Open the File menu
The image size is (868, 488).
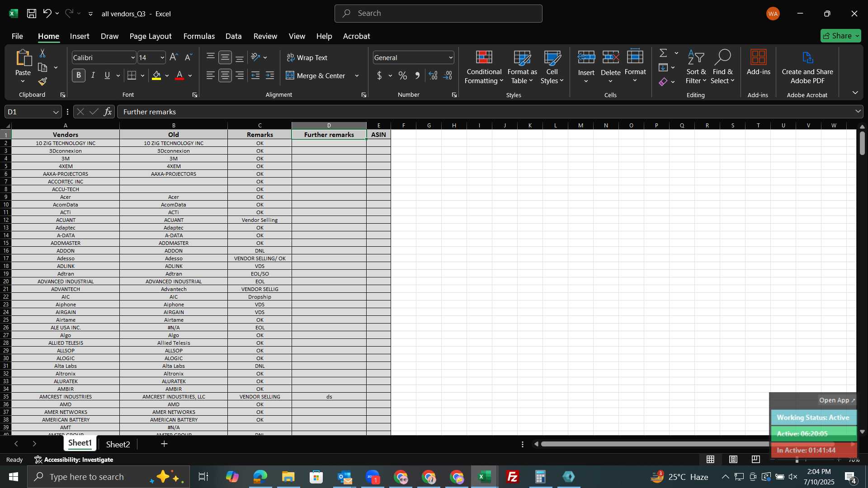(17, 36)
